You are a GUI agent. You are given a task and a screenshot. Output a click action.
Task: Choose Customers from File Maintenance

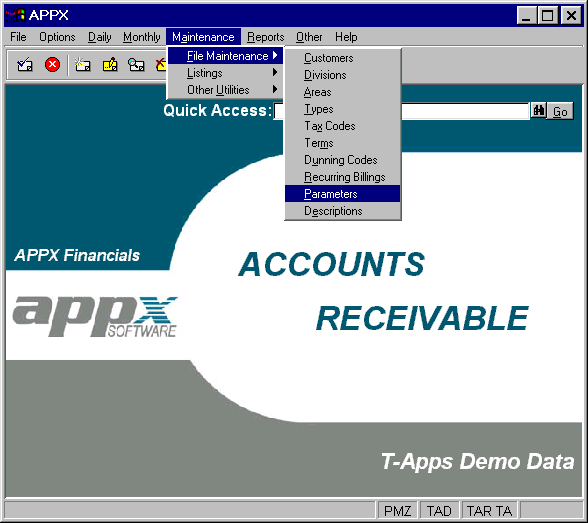tap(342, 58)
